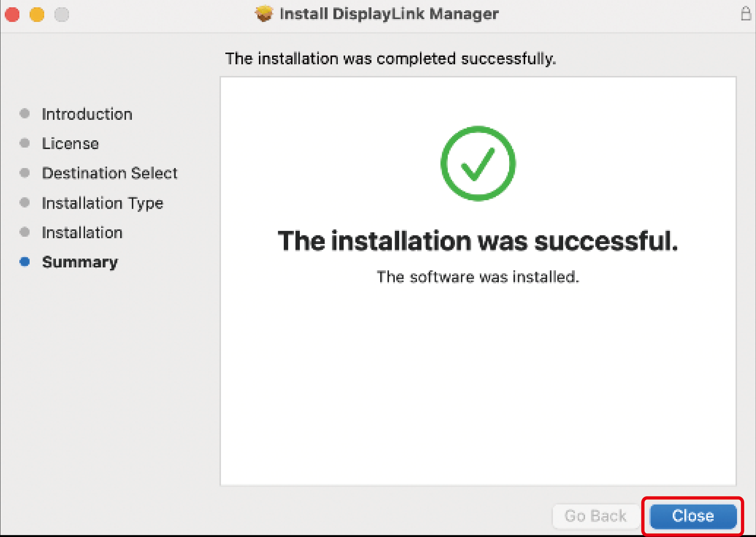The image size is (756, 537).
Task: Click the red window close button
Action: pos(12,15)
